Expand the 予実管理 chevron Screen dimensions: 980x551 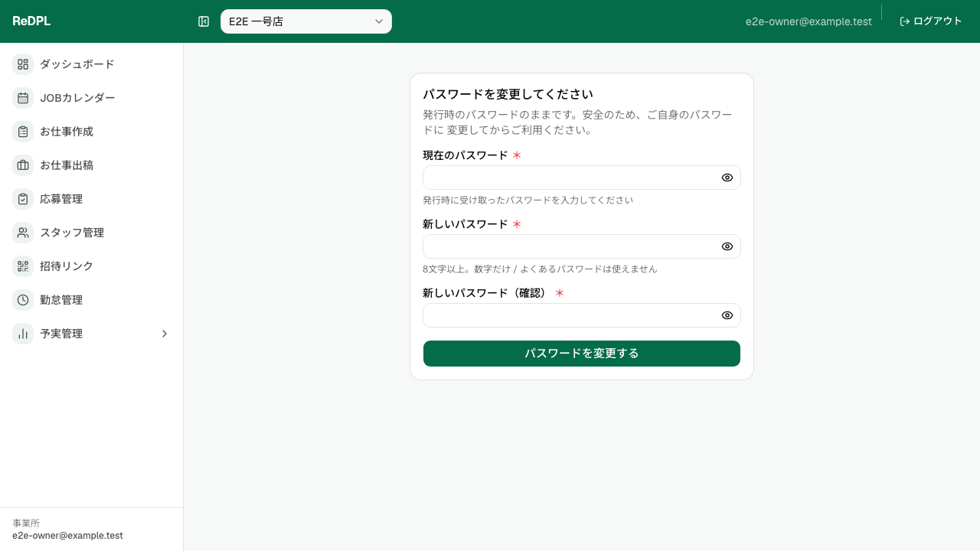pos(164,334)
